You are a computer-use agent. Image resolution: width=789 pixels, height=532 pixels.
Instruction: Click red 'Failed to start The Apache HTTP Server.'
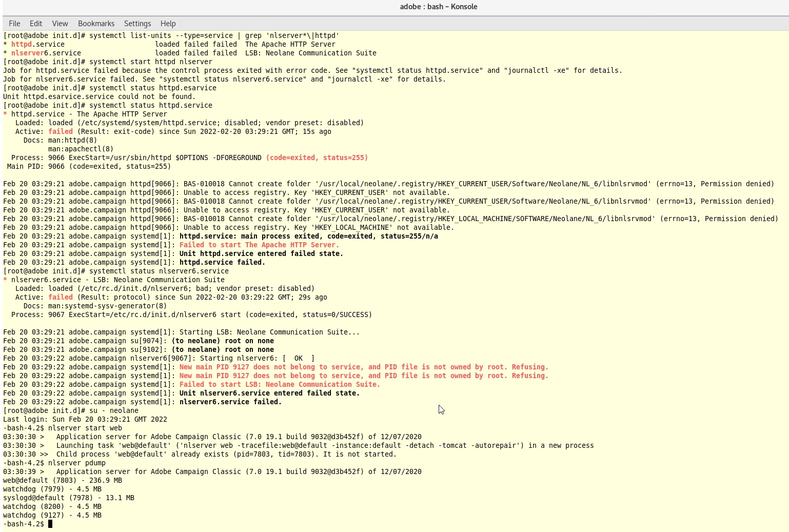tap(260, 245)
